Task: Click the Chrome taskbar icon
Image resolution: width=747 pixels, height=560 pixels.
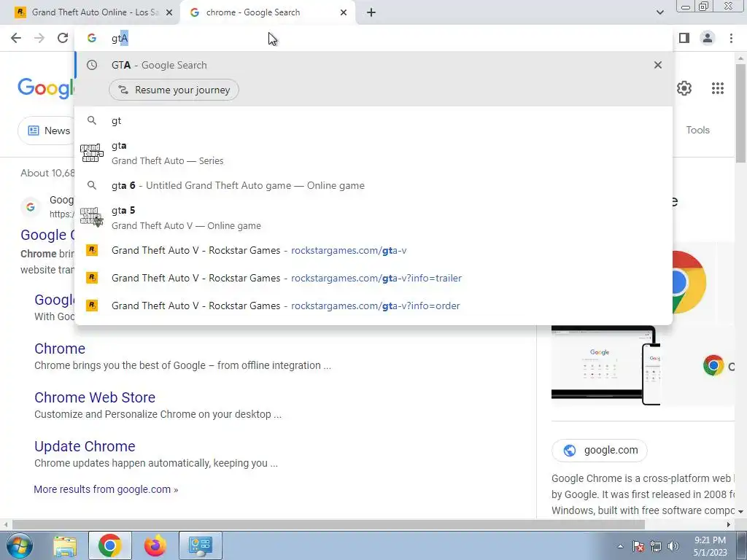Action: click(x=110, y=545)
